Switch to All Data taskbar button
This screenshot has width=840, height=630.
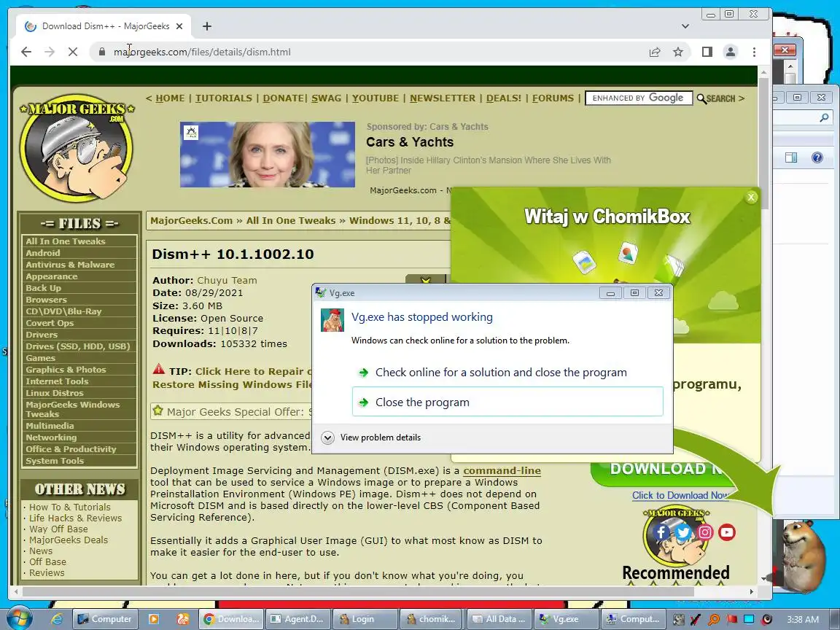(499, 619)
